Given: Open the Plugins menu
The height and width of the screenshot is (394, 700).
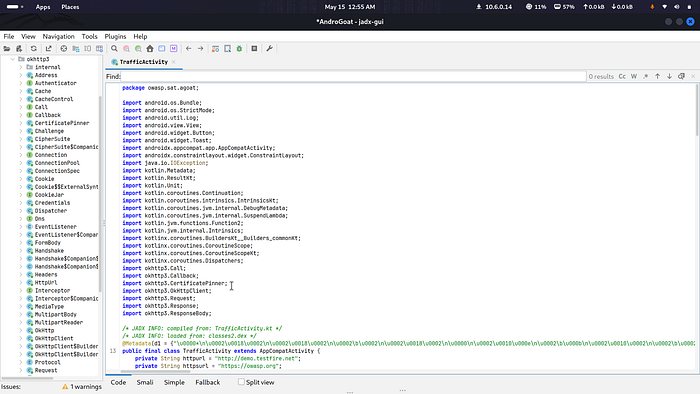Looking at the screenshot, I should (115, 37).
